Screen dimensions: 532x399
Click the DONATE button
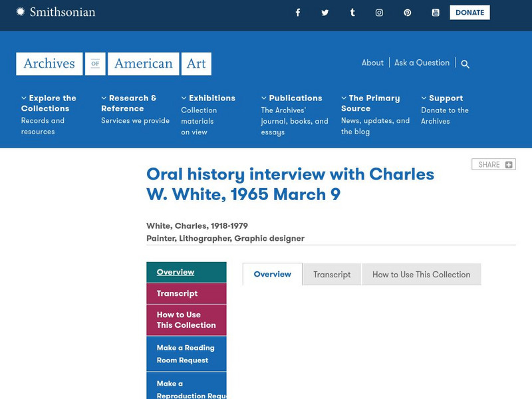[469, 12]
